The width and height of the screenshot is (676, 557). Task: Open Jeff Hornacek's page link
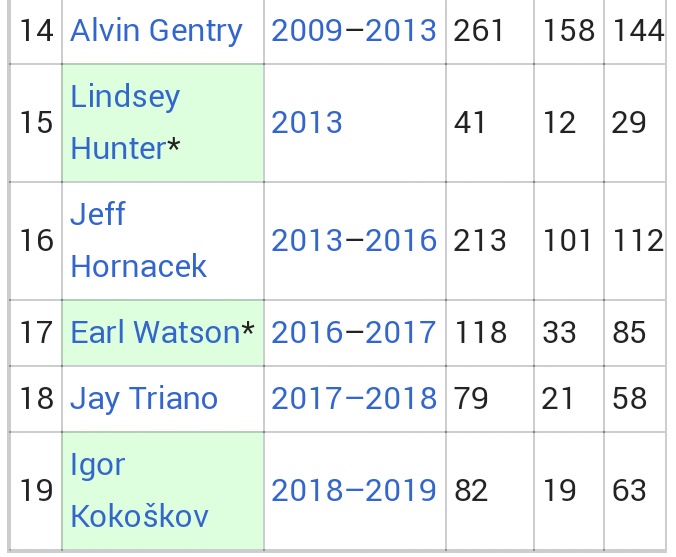click(138, 240)
